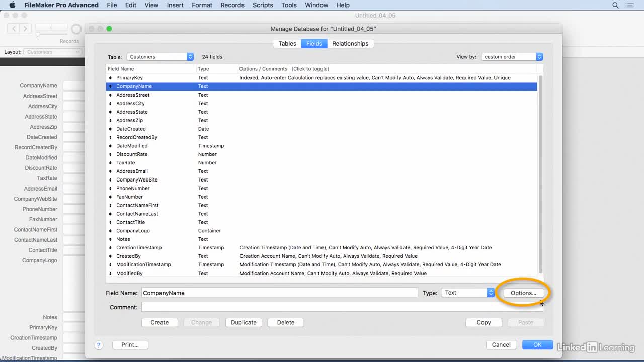This screenshot has width=644, height=362.
Task: Select the ContactNameFirst field row
Action: tap(321, 205)
